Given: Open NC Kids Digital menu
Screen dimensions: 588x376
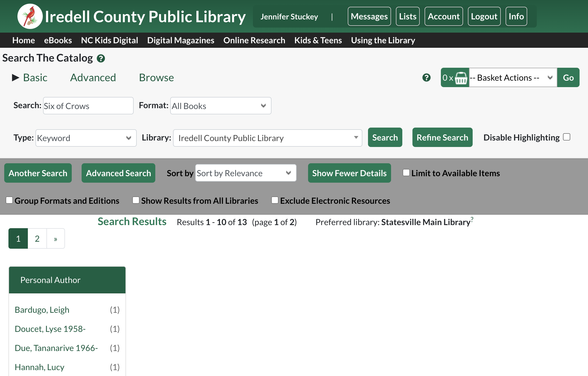Looking at the screenshot, I should coord(109,40).
